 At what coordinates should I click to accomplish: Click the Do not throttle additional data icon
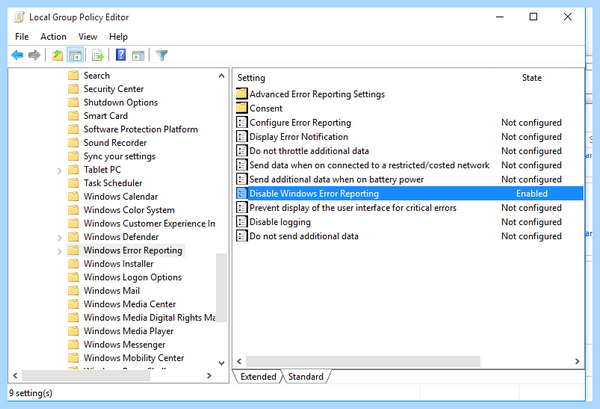pos(241,151)
